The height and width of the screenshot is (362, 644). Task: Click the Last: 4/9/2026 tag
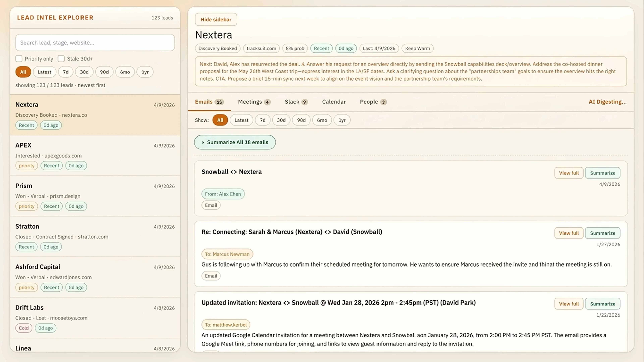(x=379, y=48)
